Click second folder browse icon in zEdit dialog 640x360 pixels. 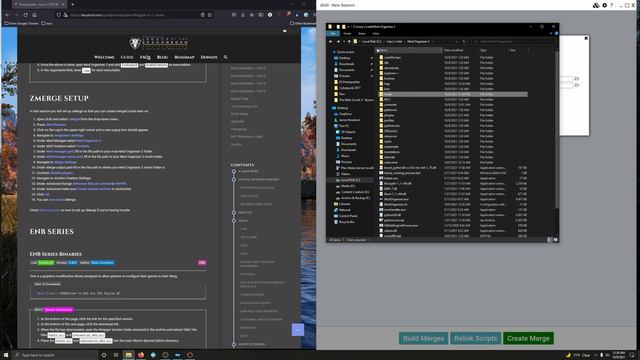click(x=577, y=85)
